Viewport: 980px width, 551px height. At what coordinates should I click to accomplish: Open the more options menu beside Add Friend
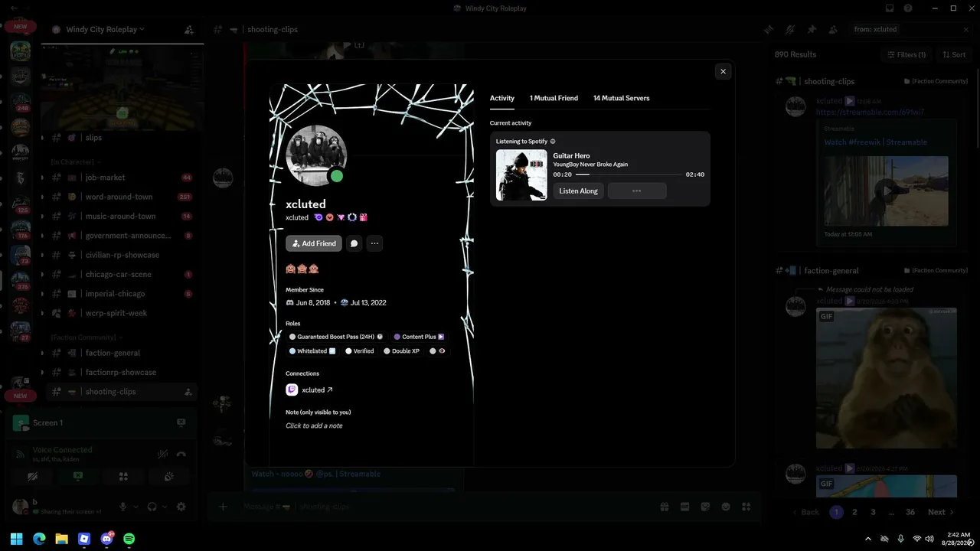click(x=374, y=243)
